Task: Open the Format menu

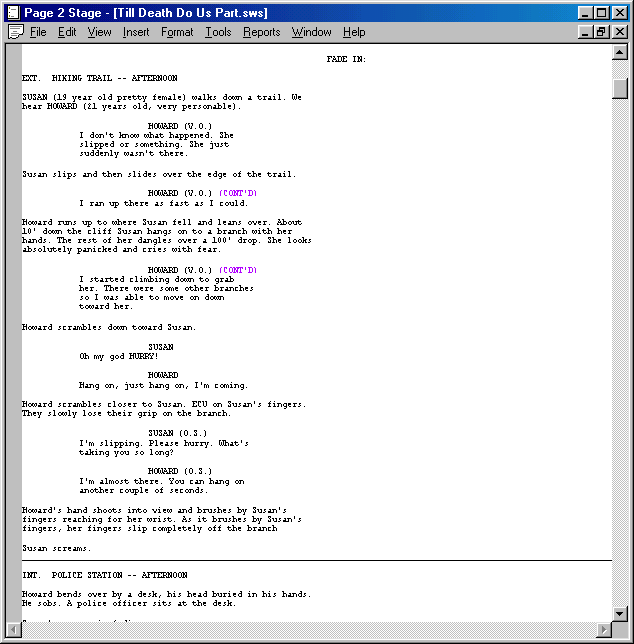Action: click(177, 32)
